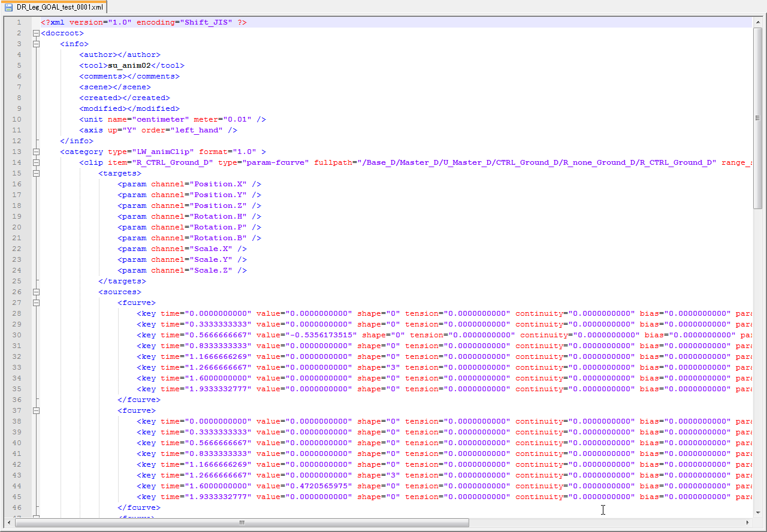
Task: Click the tool value su_anim02
Action: point(129,65)
